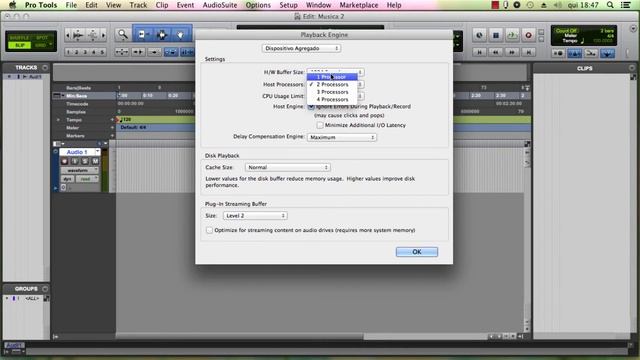The image size is (640, 360).
Task: Click zoom preset 3 button
Action: (85, 52)
